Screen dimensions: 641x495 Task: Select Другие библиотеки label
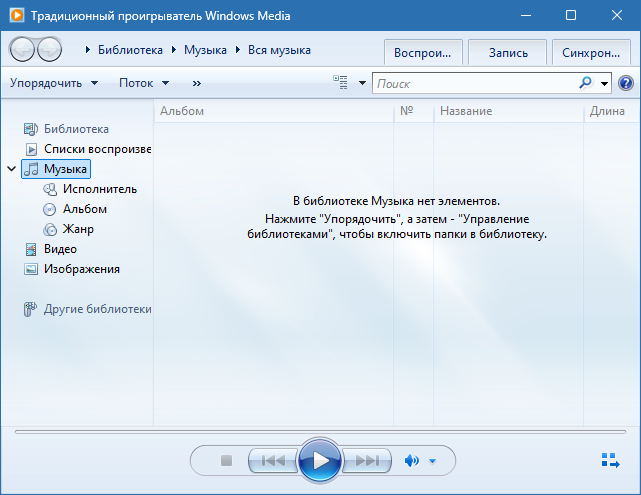click(98, 309)
